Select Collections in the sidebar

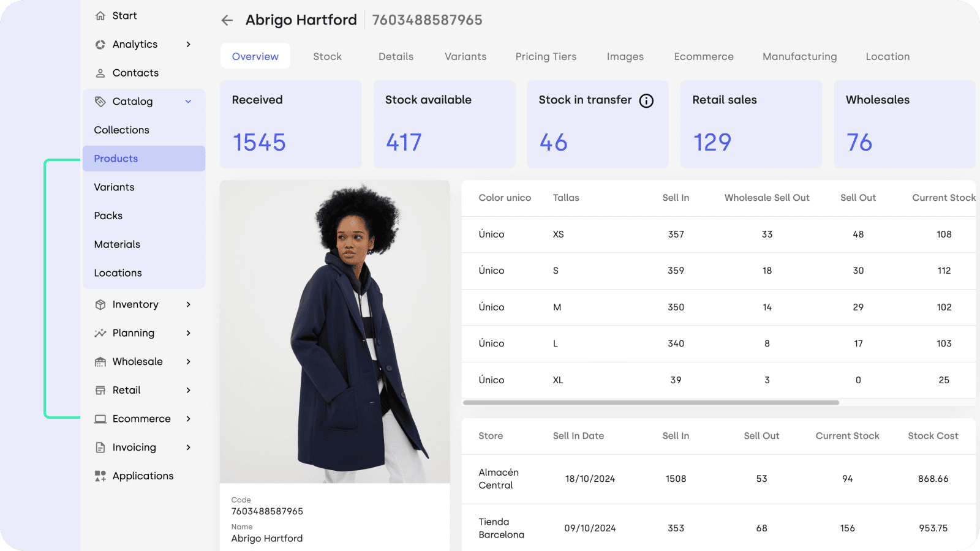click(121, 130)
